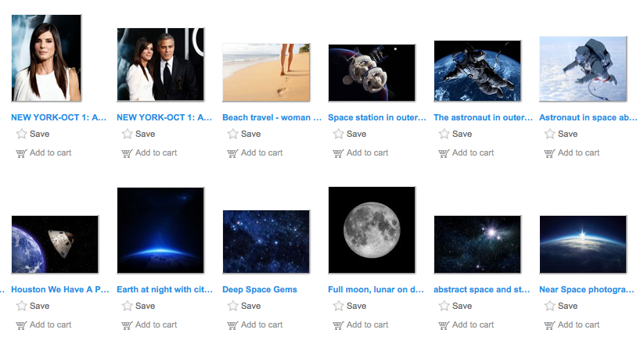Image resolution: width=644 pixels, height=344 pixels.
Task: Open the footprints on beach thumbnail
Action: 266,72
